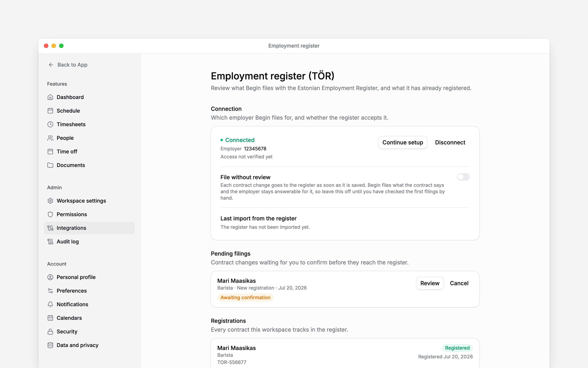588x368 pixels.
Task: Click the Back to App link
Action: tap(68, 65)
